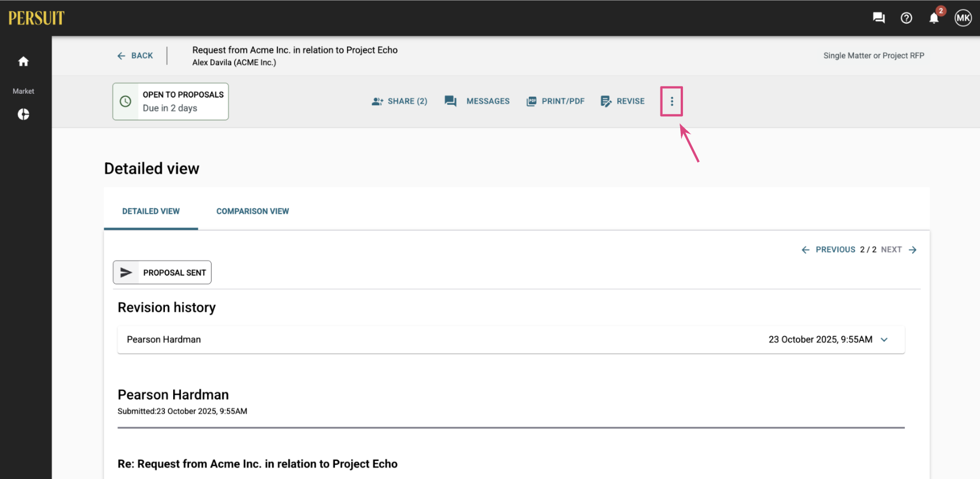980x479 pixels.
Task: Click the Submitted 23 October 2025 line
Action: tap(183, 412)
